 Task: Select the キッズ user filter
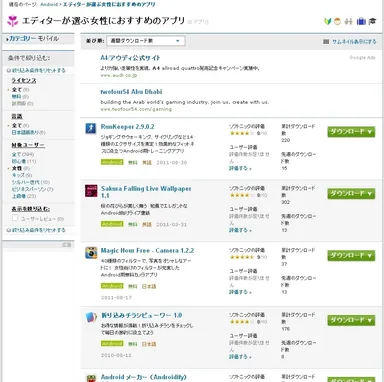coord(18,175)
